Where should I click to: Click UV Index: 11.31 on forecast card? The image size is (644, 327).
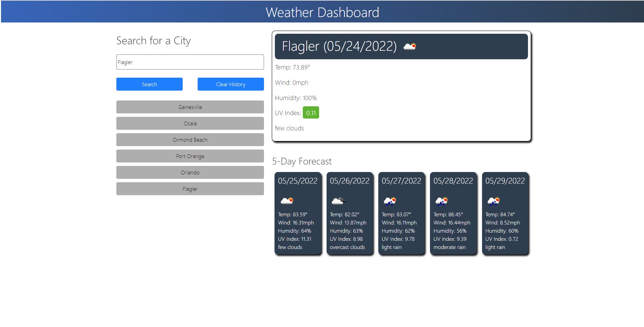pyautogui.click(x=295, y=239)
